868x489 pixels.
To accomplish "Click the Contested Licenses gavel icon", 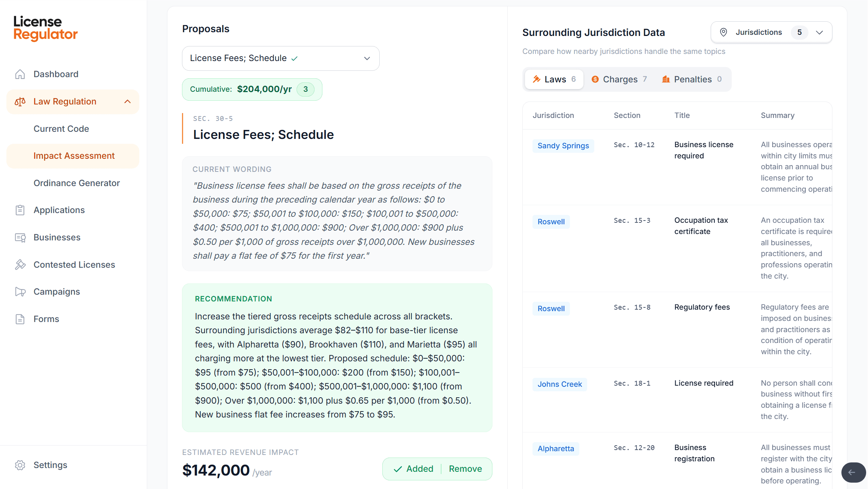I will [x=20, y=265].
